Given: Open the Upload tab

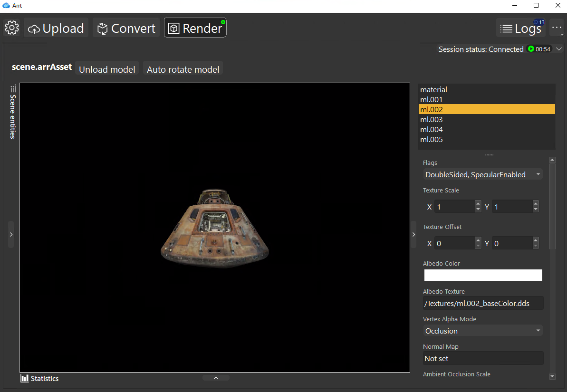Looking at the screenshot, I should (x=56, y=28).
